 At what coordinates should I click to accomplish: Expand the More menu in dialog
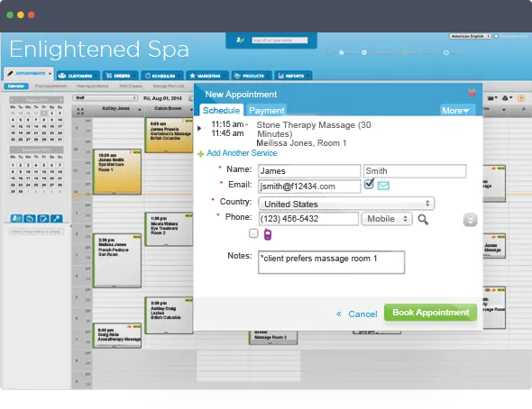coord(455,111)
